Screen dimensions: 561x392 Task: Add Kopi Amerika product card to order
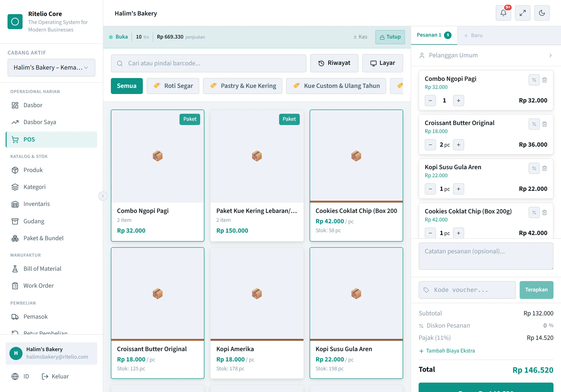click(x=257, y=313)
